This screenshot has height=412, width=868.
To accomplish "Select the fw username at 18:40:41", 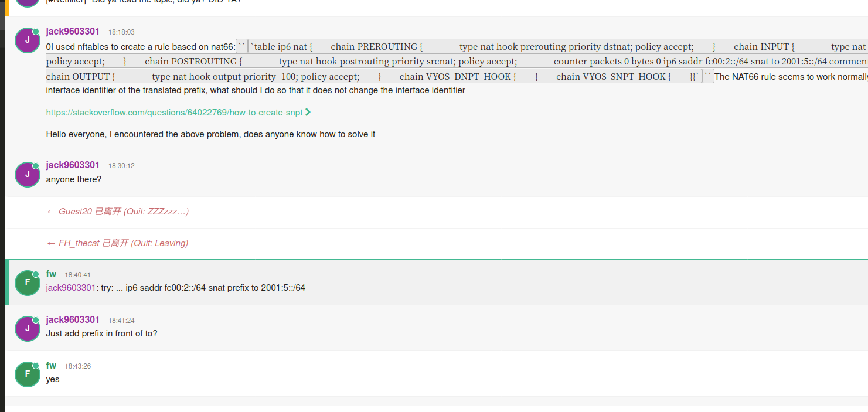I will pos(51,274).
